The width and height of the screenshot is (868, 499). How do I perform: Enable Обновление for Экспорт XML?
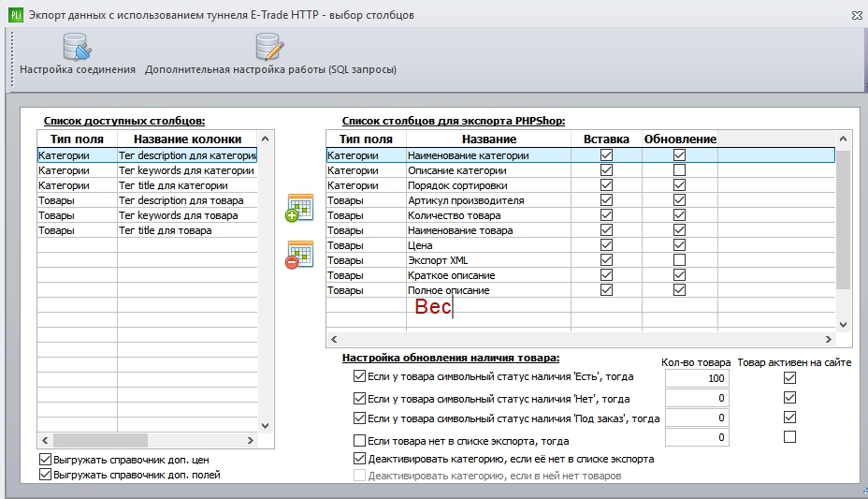click(x=679, y=259)
